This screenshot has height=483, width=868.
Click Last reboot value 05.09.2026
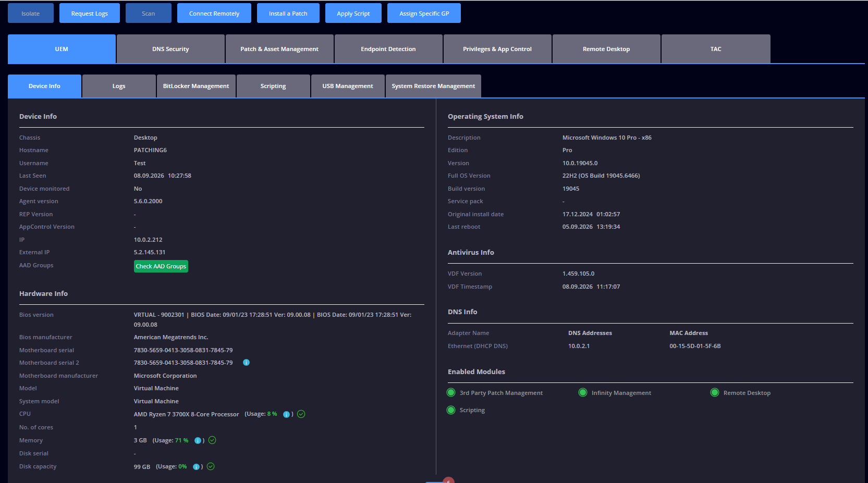tap(591, 227)
